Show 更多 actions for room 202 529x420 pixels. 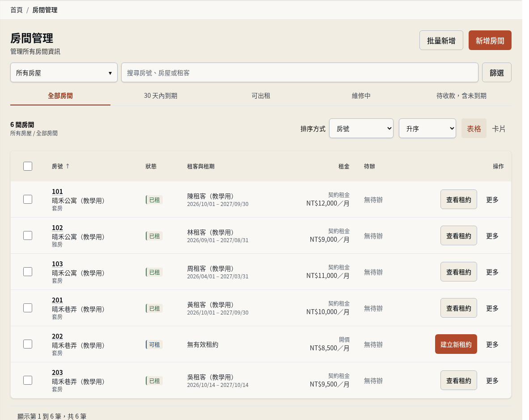[492, 344]
